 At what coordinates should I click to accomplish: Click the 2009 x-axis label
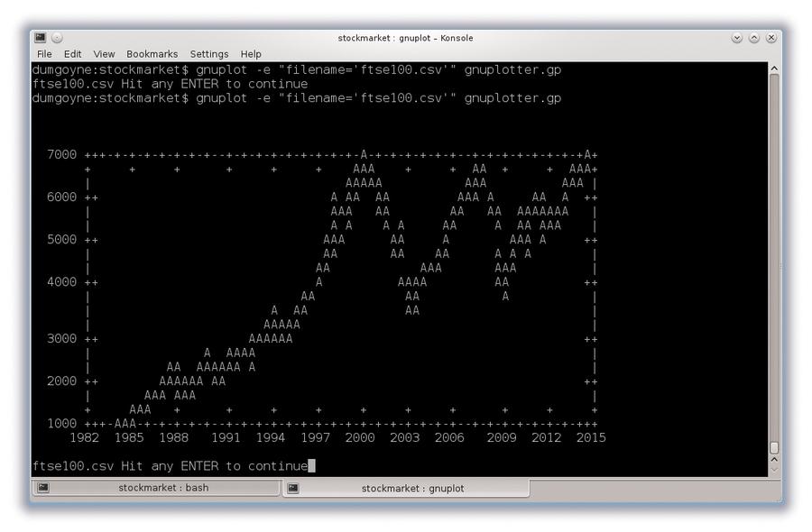pos(502,438)
